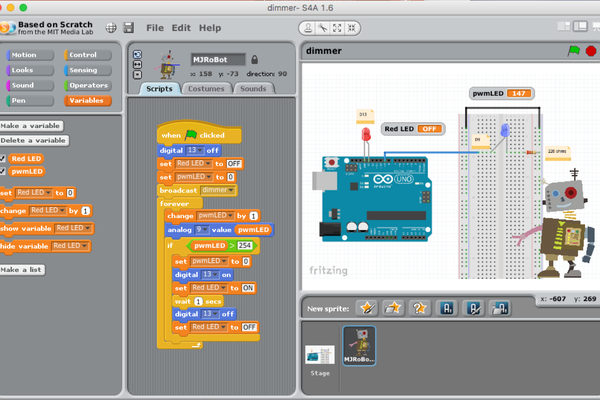Select the grow sprite tool
600x400 pixels.
[337, 28]
